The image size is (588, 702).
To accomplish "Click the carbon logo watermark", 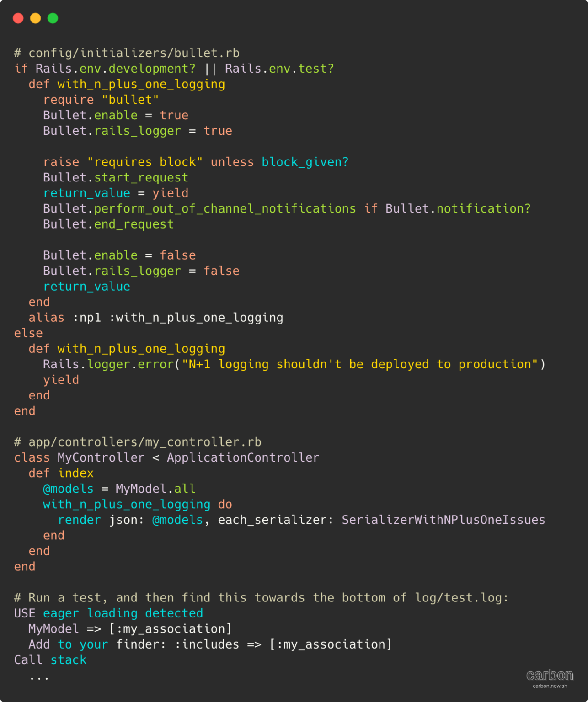I will tap(550, 675).
